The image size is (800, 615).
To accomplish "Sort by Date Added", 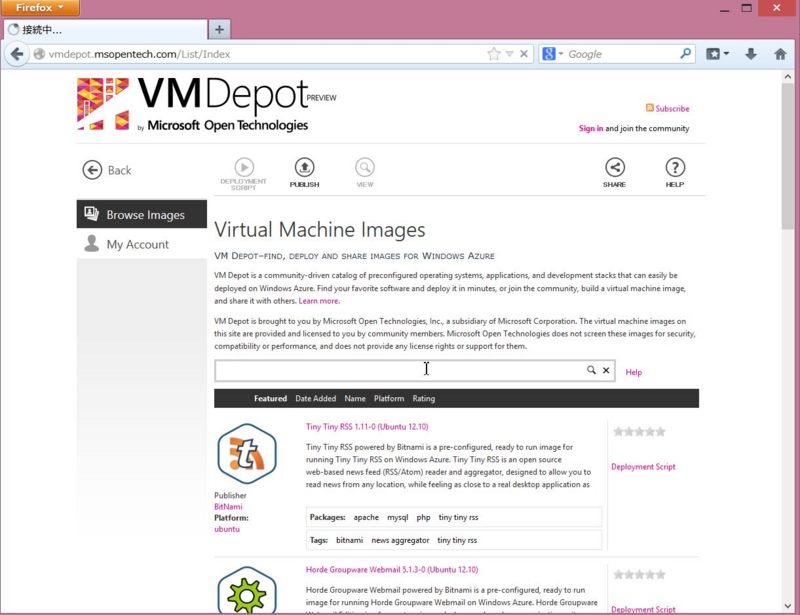I will coord(315,399).
